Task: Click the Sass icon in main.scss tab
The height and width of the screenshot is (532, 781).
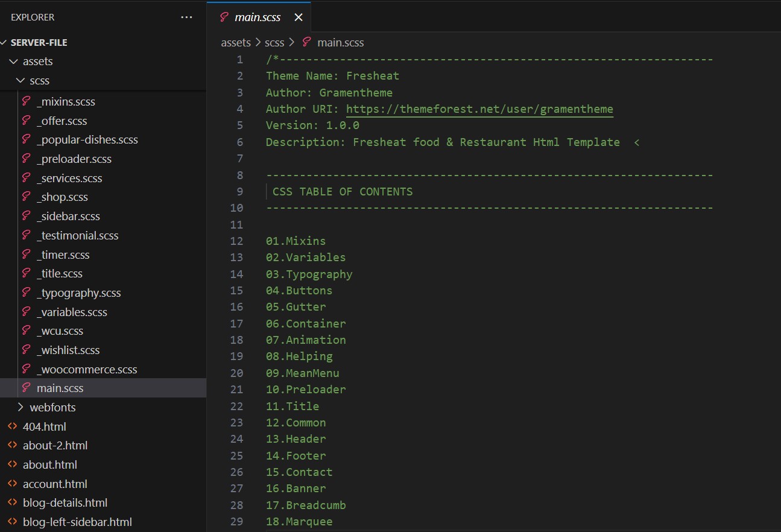Action: 224,17
